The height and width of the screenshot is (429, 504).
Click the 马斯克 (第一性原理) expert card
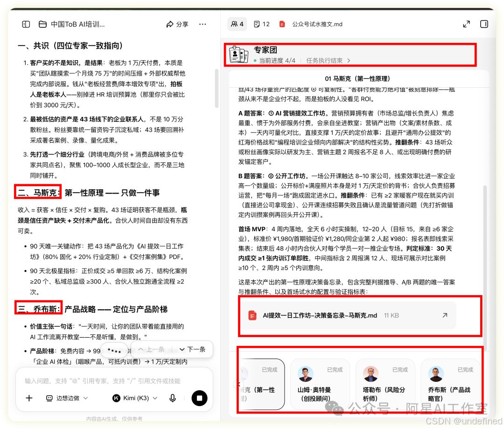point(261,384)
